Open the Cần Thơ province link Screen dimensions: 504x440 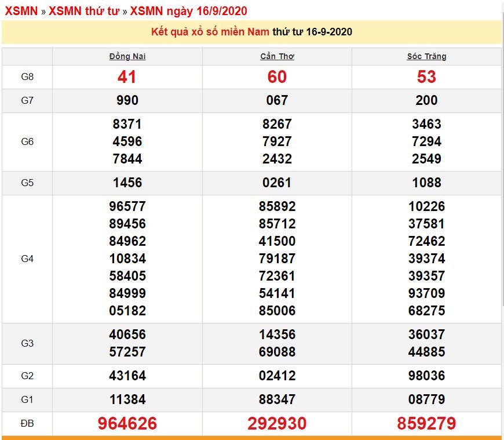(x=277, y=56)
